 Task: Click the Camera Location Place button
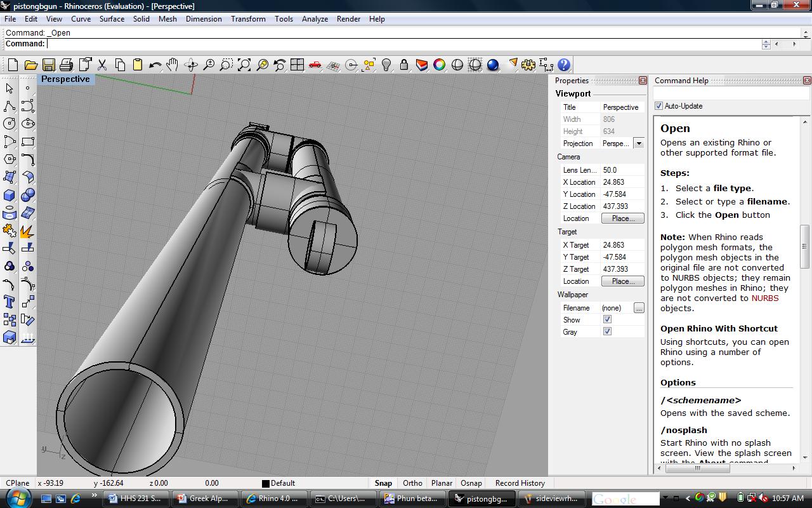tap(622, 218)
